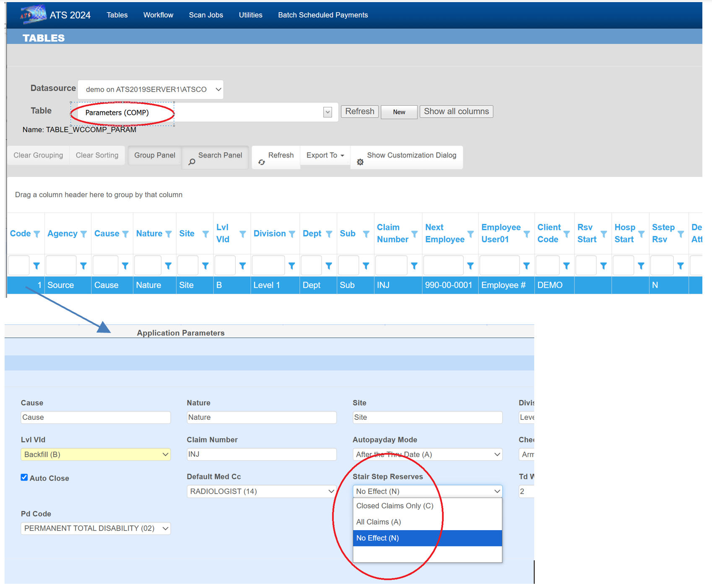This screenshot has width=712, height=588.
Task: Click the Claim Number column filter icon
Action: tap(414, 234)
